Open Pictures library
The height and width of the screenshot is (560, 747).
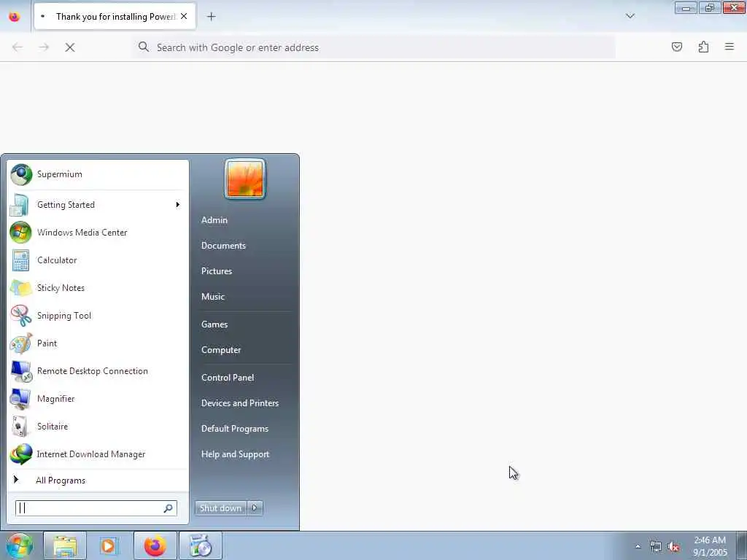pyautogui.click(x=217, y=271)
